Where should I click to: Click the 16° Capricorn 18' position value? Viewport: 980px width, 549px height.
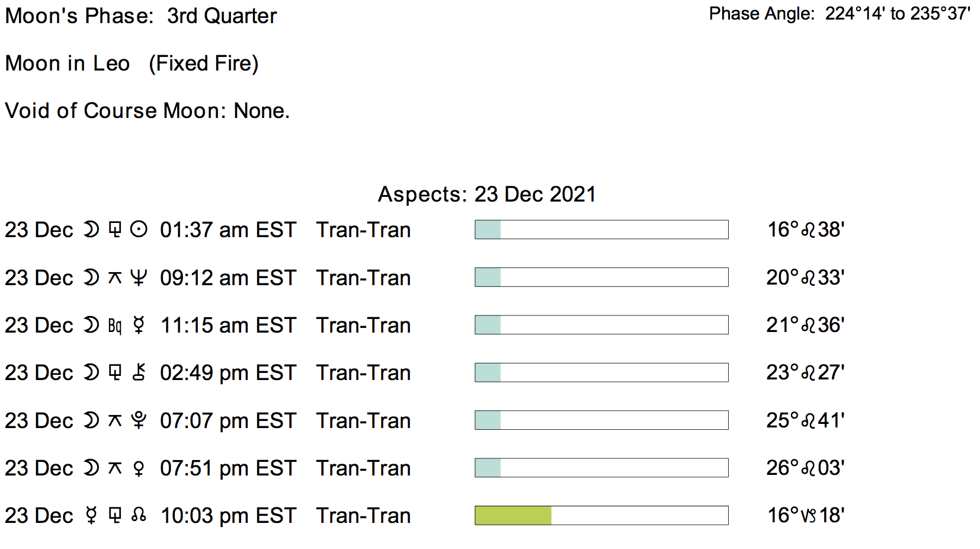[805, 515]
